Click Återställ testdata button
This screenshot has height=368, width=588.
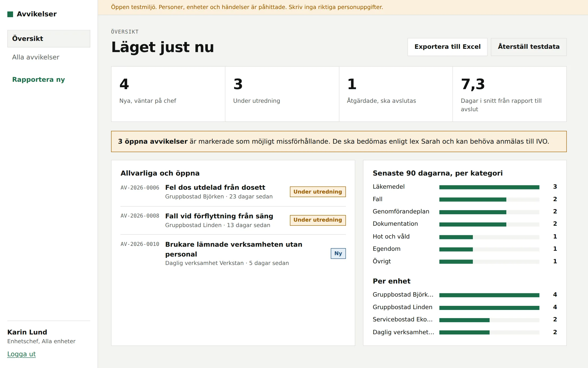click(529, 47)
